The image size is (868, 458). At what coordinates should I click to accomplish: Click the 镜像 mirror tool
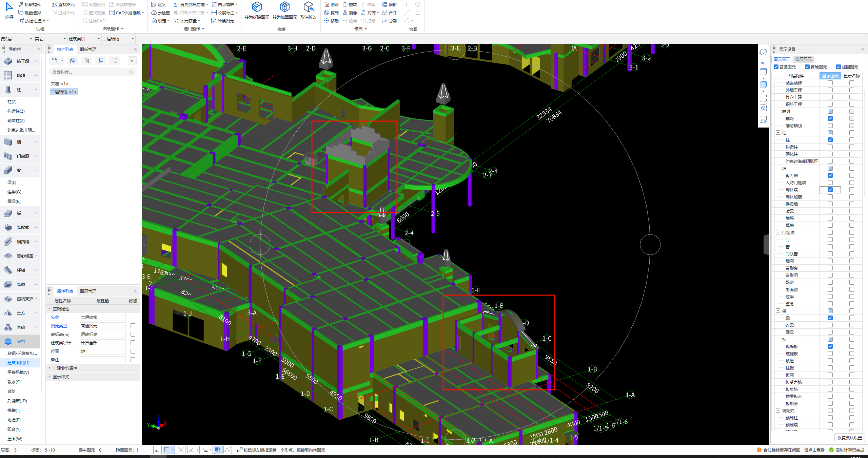(x=350, y=13)
